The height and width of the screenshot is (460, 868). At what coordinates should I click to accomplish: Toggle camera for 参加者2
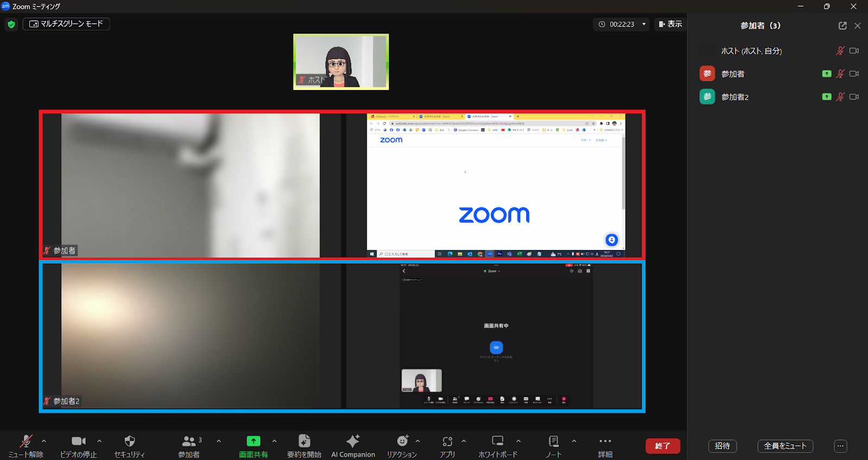[x=854, y=97]
